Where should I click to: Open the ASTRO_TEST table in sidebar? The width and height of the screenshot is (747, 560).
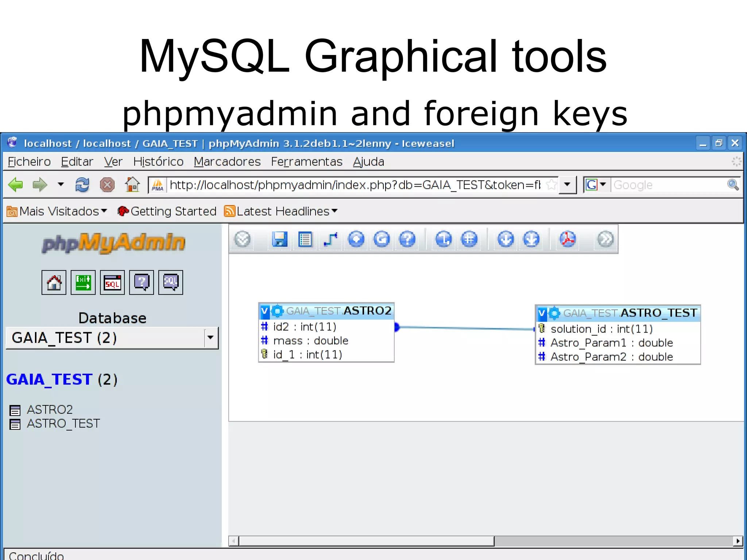coord(63,423)
